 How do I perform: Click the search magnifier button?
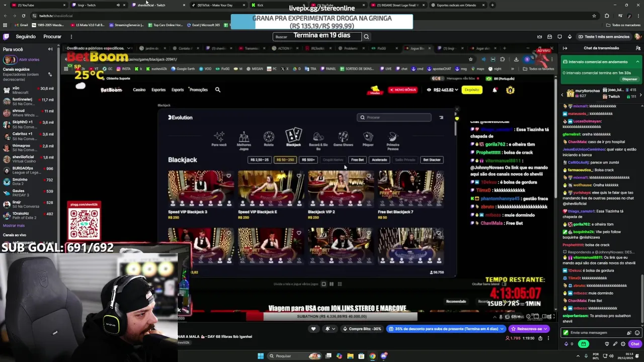point(366,36)
